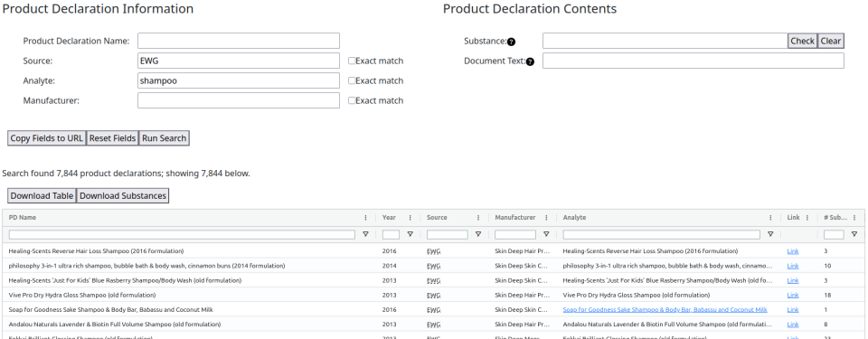The height and width of the screenshot is (339, 868).
Task: Focus the PD Name column filter box
Action: [x=182, y=235]
